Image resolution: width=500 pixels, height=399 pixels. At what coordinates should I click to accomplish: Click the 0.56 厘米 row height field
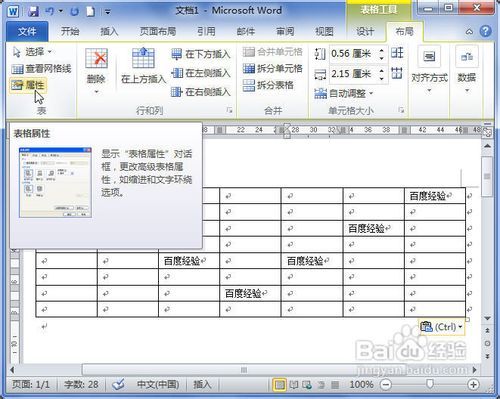(x=353, y=53)
